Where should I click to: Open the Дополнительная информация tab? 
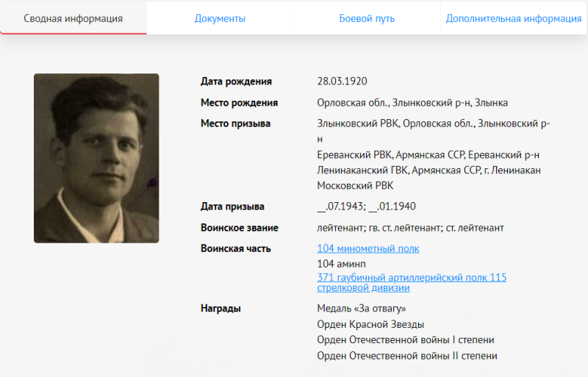(513, 18)
